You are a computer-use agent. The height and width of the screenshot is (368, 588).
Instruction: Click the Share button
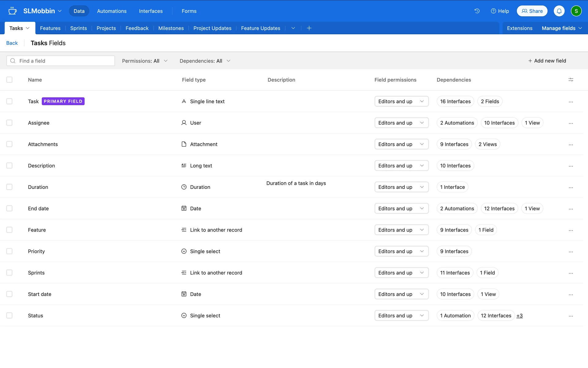532,11
